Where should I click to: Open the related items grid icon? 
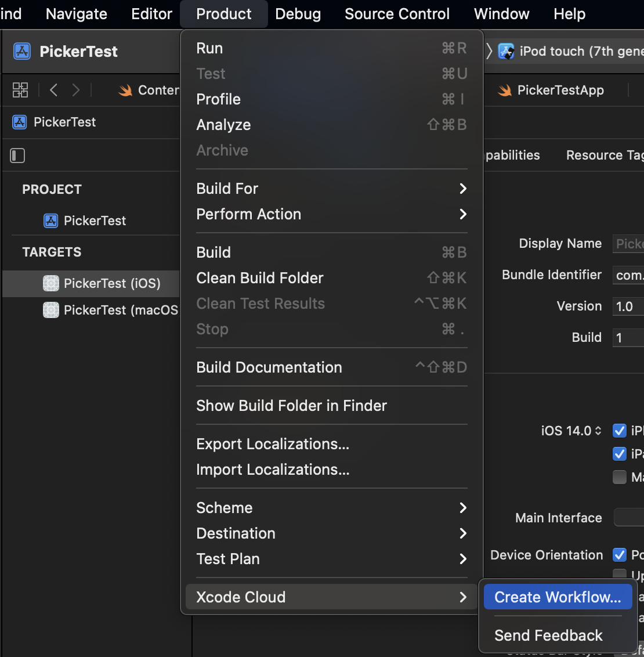[20, 90]
